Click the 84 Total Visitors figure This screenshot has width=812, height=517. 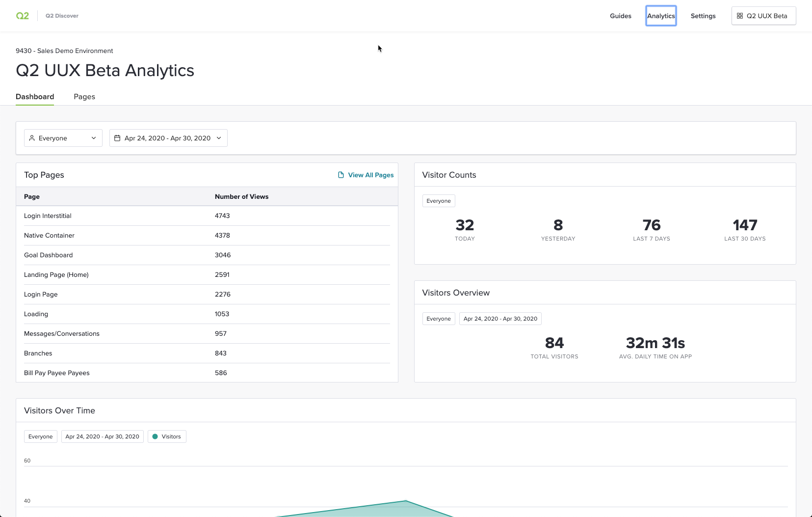pos(554,343)
